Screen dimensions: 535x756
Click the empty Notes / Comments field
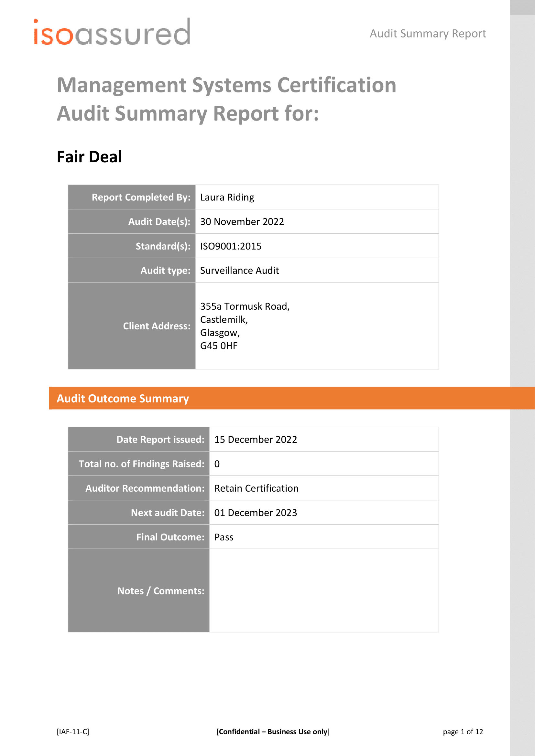point(324,591)
